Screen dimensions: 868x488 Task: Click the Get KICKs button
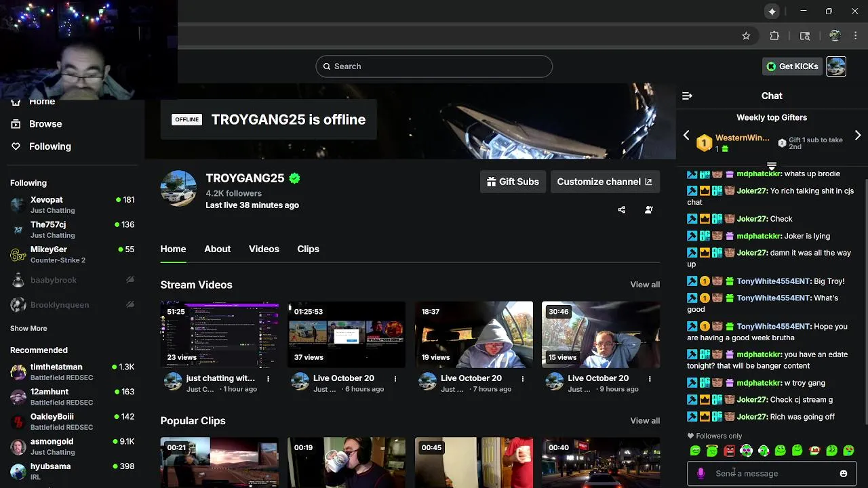click(792, 66)
